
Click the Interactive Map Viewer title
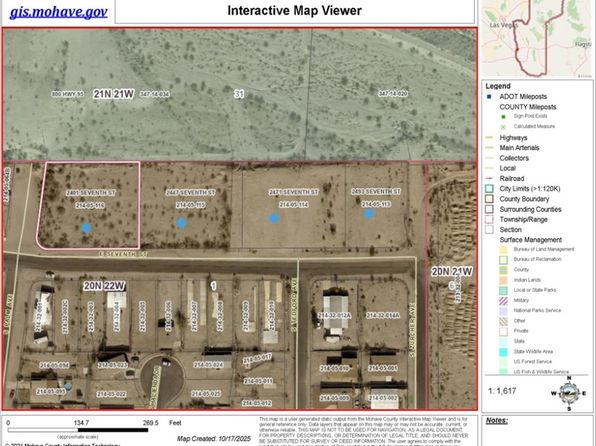click(295, 11)
